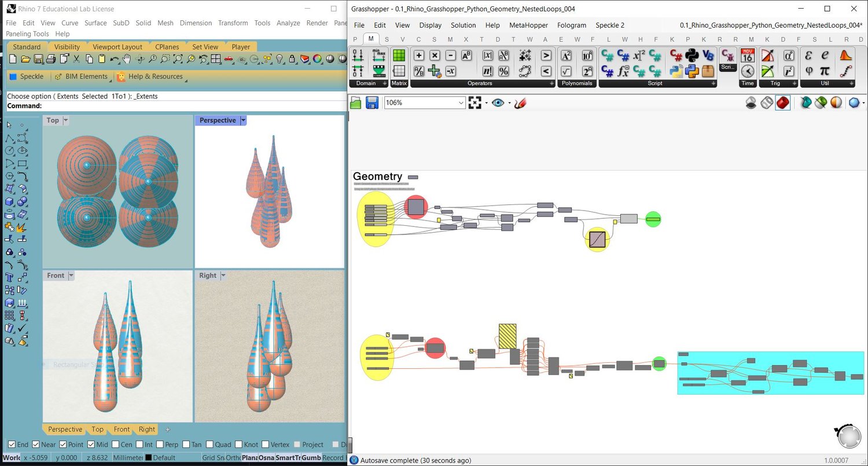This screenshot has height=466, width=868.
Task: Click the Square Root component icon
Action: click(x=567, y=71)
